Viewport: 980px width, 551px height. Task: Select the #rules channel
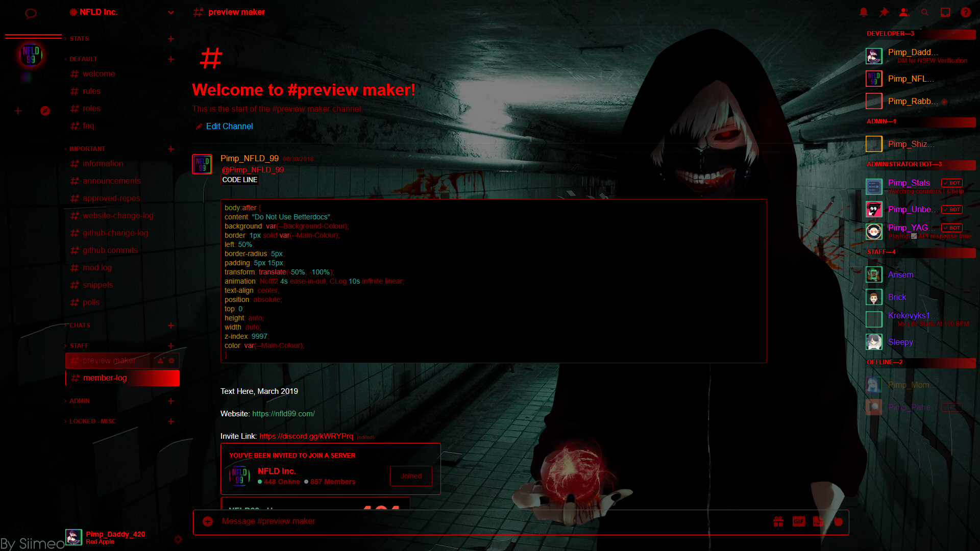point(91,91)
